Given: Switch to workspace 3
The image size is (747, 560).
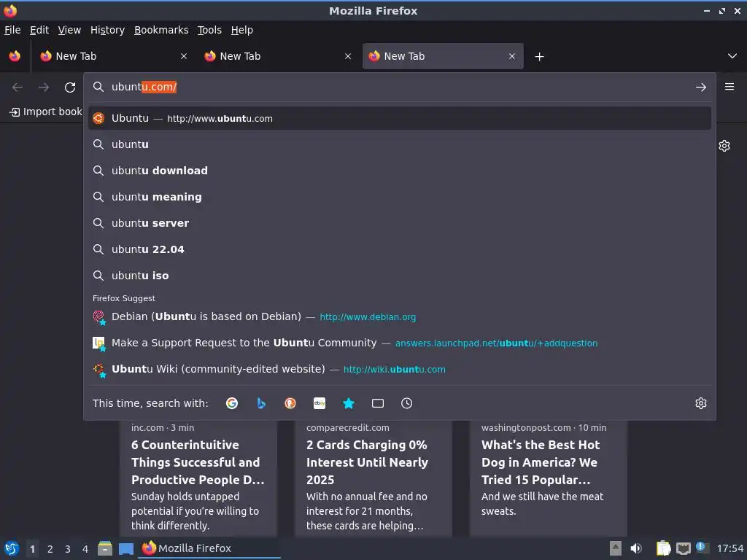Looking at the screenshot, I should 68,549.
